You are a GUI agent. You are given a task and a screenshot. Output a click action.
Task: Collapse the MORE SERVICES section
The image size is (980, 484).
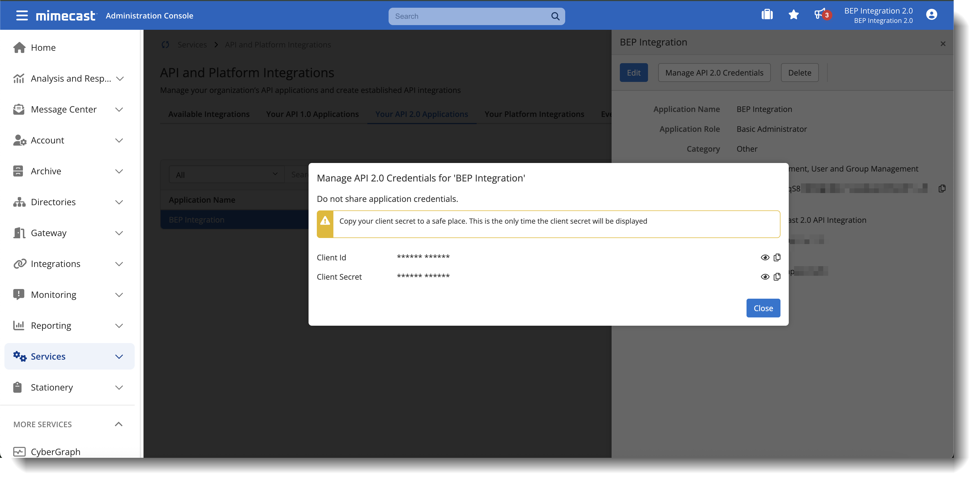click(x=119, y=424)
